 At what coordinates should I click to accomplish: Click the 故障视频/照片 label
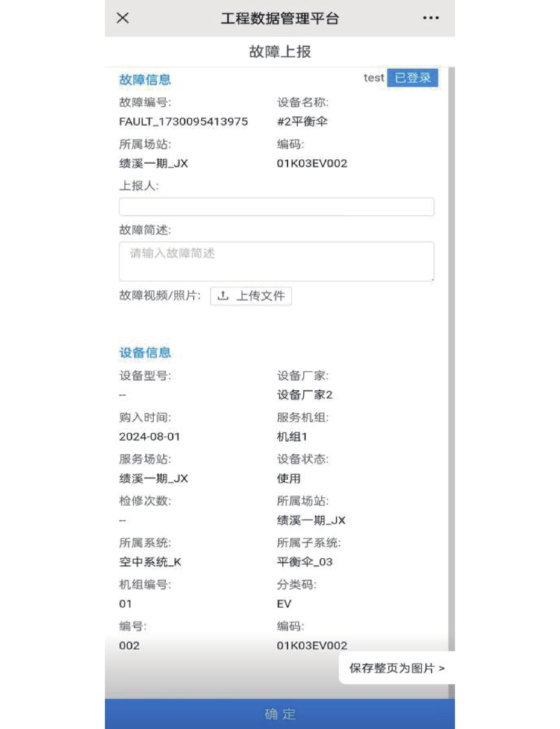point(160,295)
